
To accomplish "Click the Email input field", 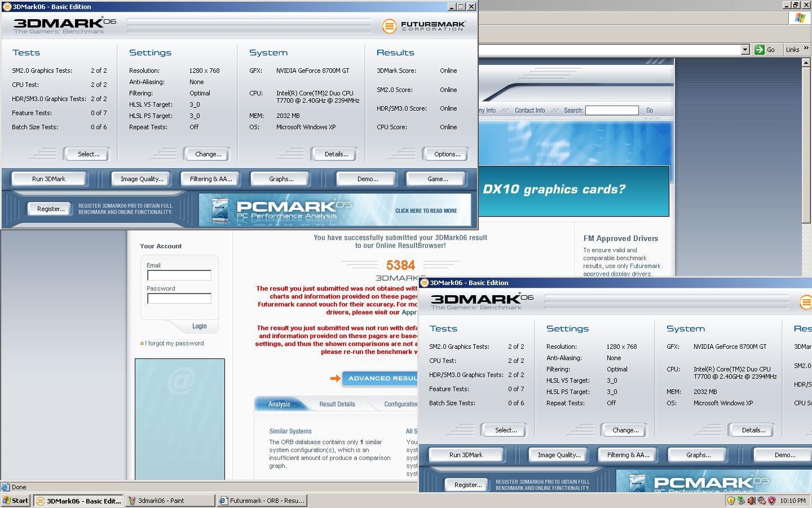I will click(179, 275).
